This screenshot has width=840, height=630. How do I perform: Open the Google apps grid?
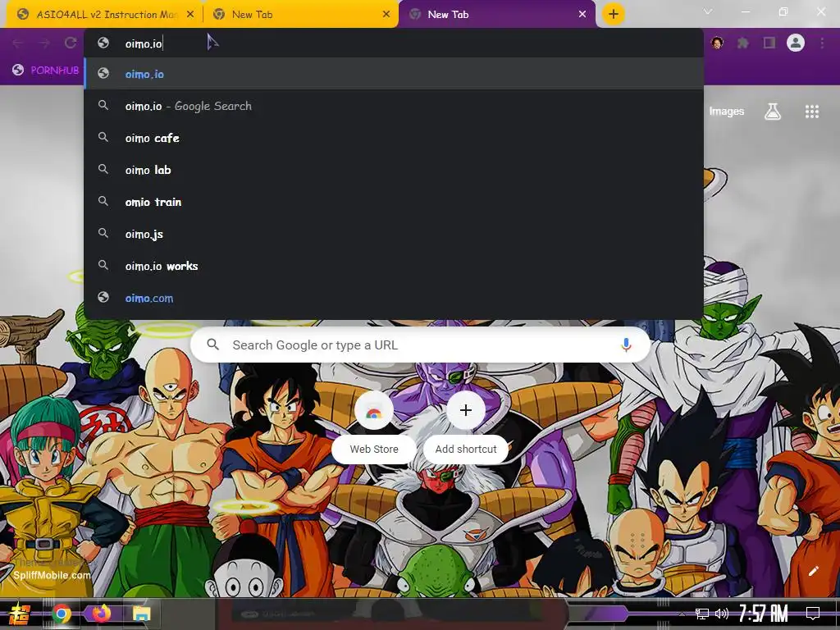tap(811, 112)
